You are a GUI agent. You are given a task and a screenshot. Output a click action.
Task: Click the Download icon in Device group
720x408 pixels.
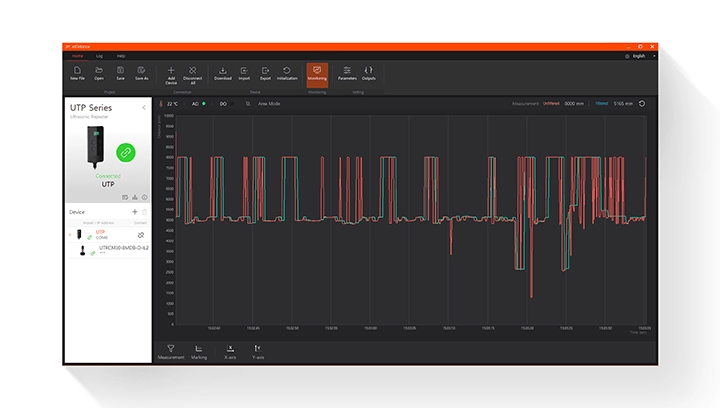pyautogui.click(x=222, y=71)
